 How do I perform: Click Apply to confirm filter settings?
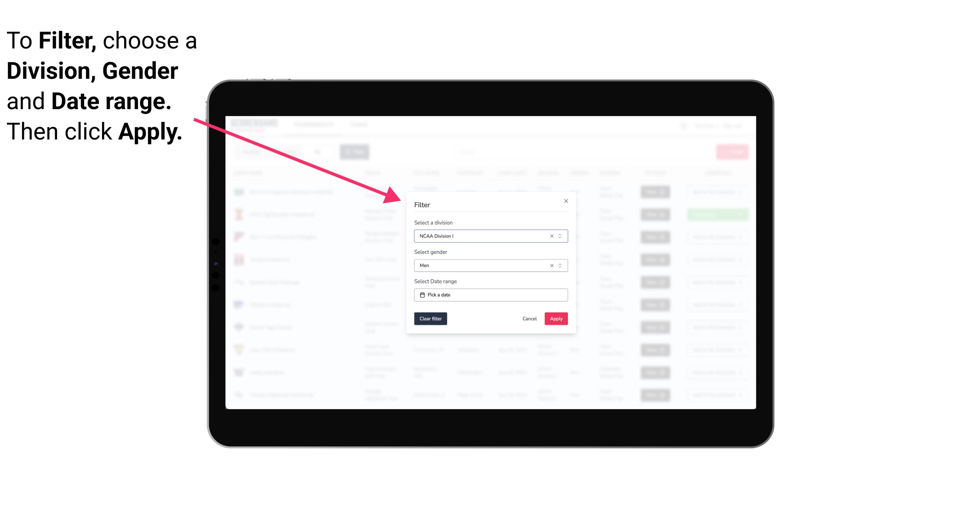pyautogui.click(x=556, y=319)
